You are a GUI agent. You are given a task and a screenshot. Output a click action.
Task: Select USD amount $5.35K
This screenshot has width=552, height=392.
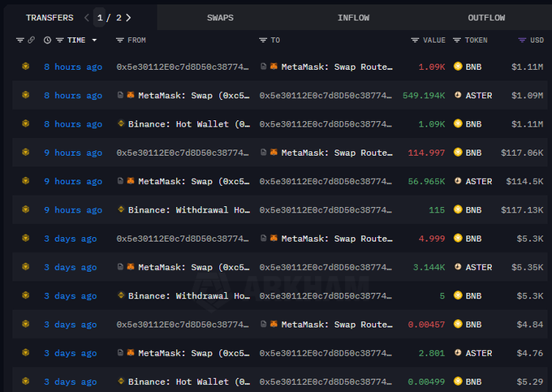tap(528, 268)
